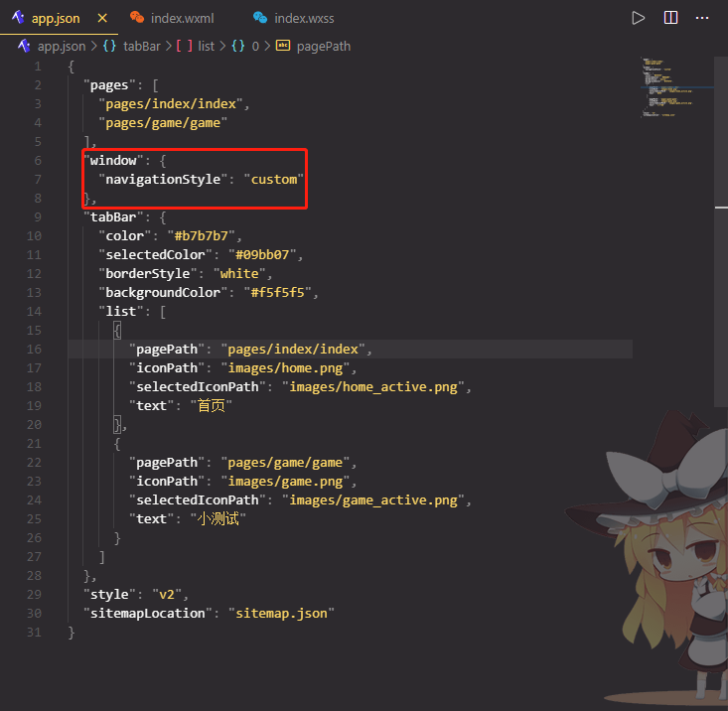The width and height of the screenshot is (728, 711).
Task: Click the braces icon before breadcrumb 0
Action: [x=238, y=46]
